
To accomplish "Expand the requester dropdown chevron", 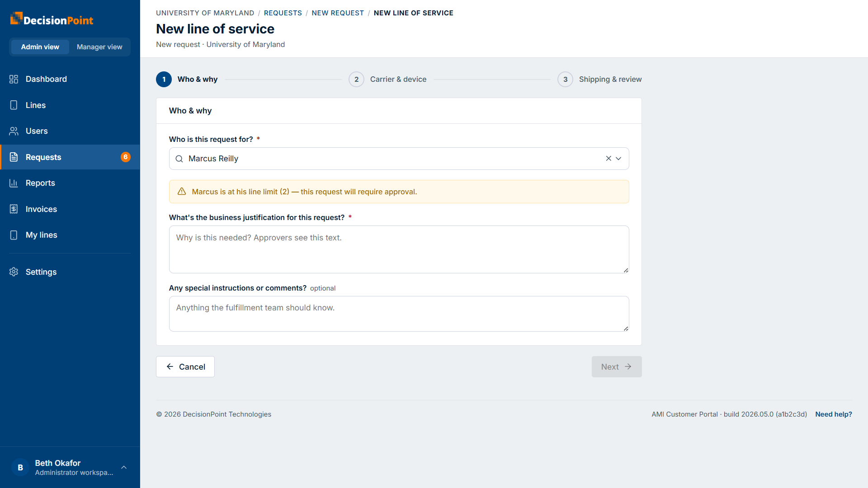I will 618,159.
